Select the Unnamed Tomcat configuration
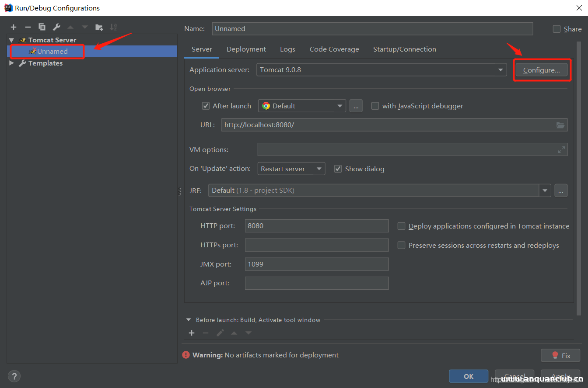 click(x=92, y=52)
